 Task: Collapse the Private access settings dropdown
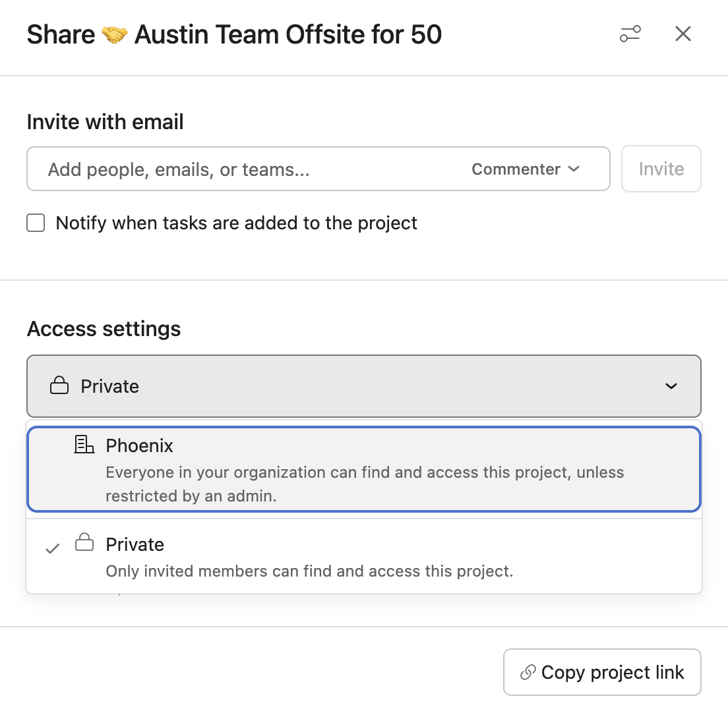coord(364,386)
